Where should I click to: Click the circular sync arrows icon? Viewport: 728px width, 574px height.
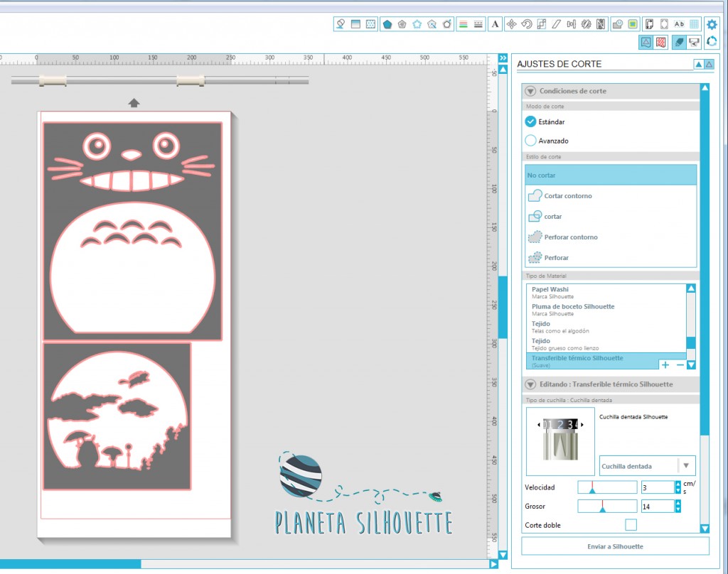pos(712,42)
